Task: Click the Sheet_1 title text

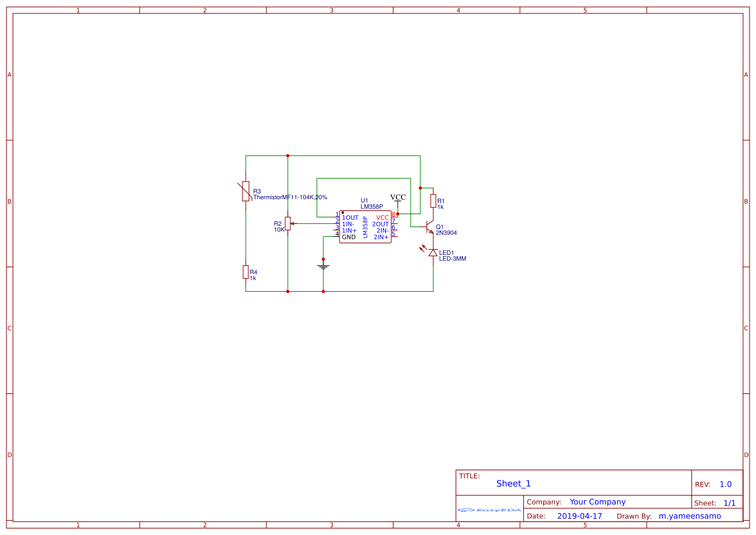Action: [x=512, y=483]
